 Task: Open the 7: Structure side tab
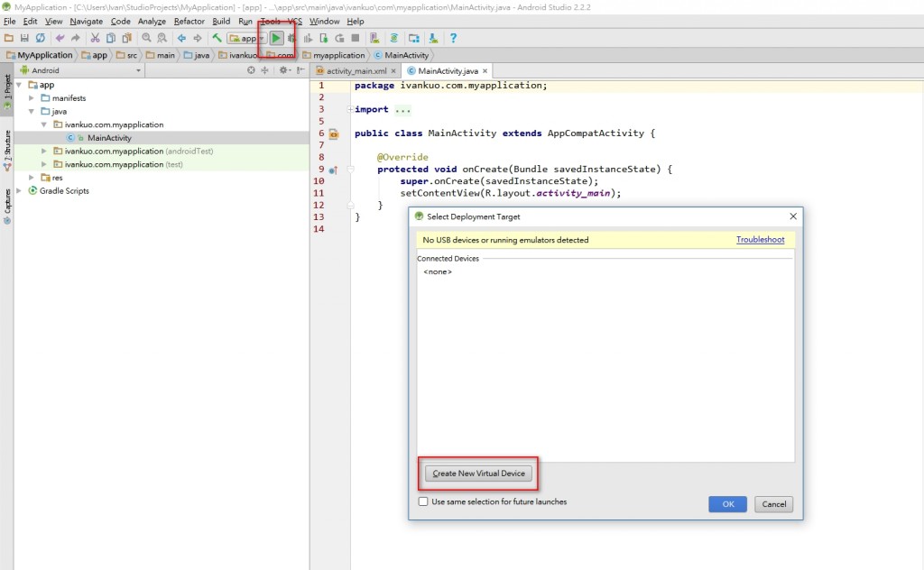(x=7, y=151)
